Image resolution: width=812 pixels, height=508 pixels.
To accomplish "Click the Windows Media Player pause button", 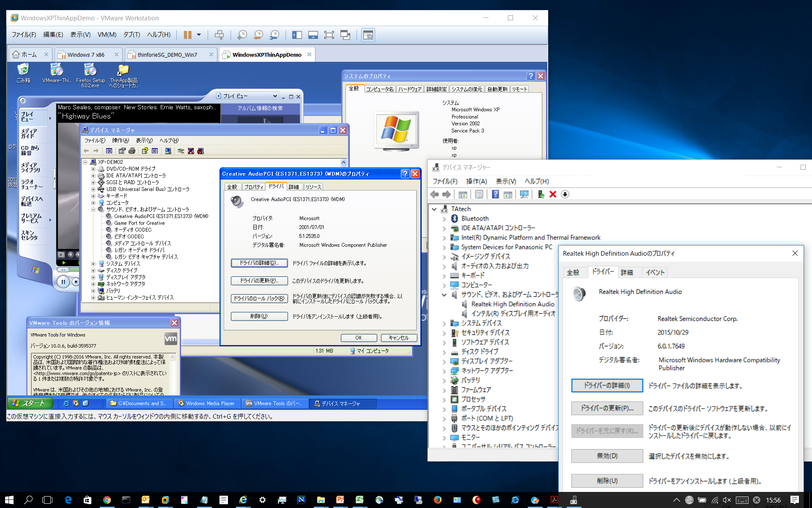I will 63,282.
